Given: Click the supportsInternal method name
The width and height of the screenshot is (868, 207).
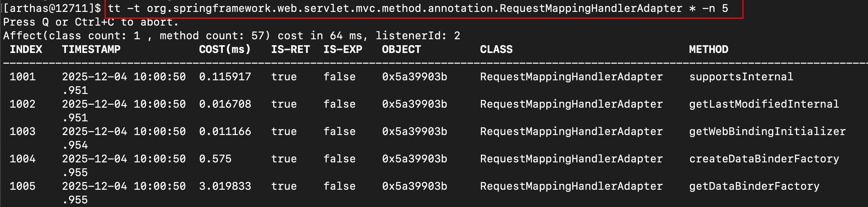Looking at the screenshot, I should click(741, 77).
